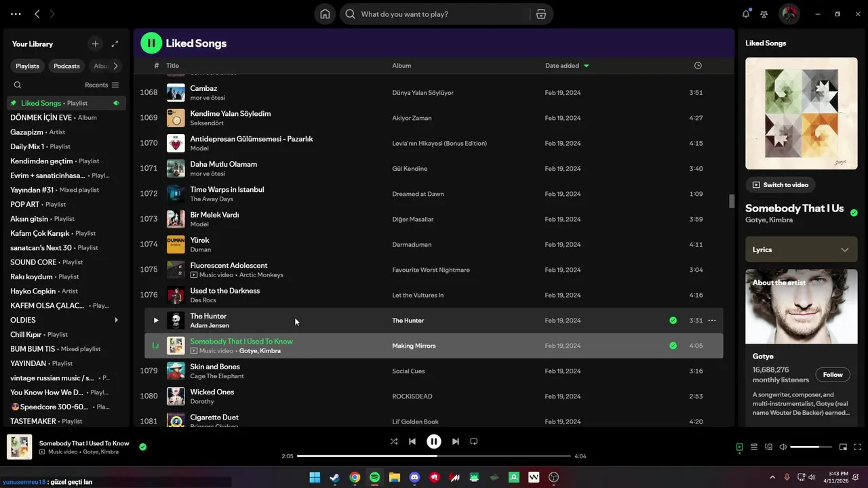The image size is (868, 488).
Task: Show more library filters with chevron
Action: click(115, 66)
